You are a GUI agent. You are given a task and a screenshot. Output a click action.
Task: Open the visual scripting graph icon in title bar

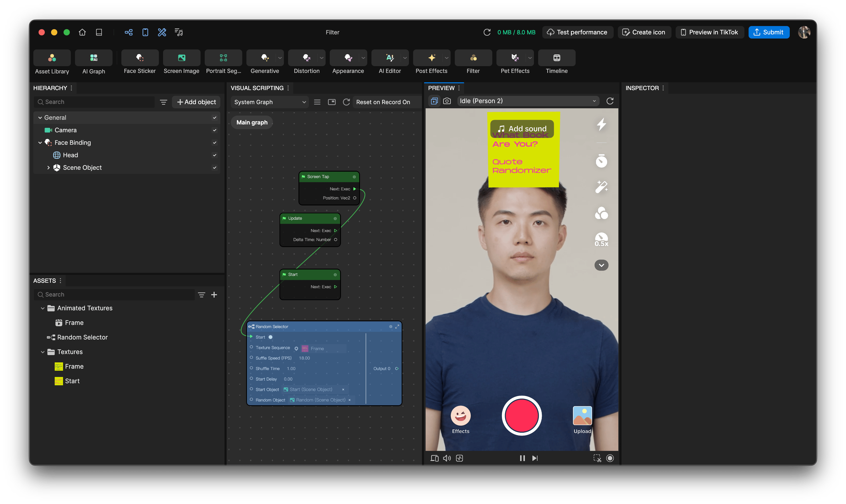point(128,32)
